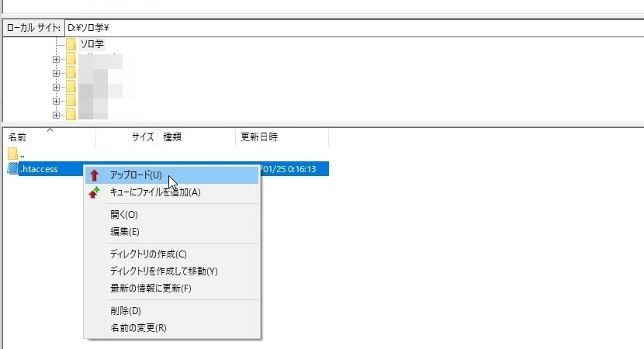This screenshot has width=644, height=349.
Task: Select 編集(E) in the context menu
Action: 124,231
